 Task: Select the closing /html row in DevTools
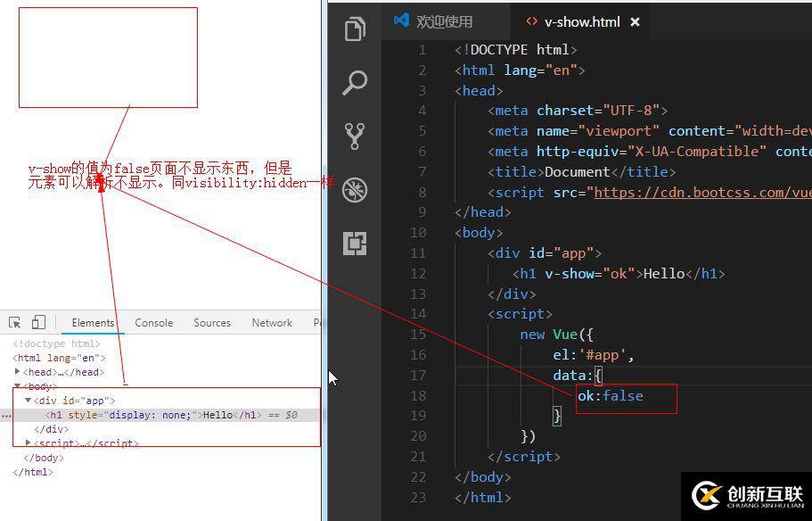coord(33,472)
